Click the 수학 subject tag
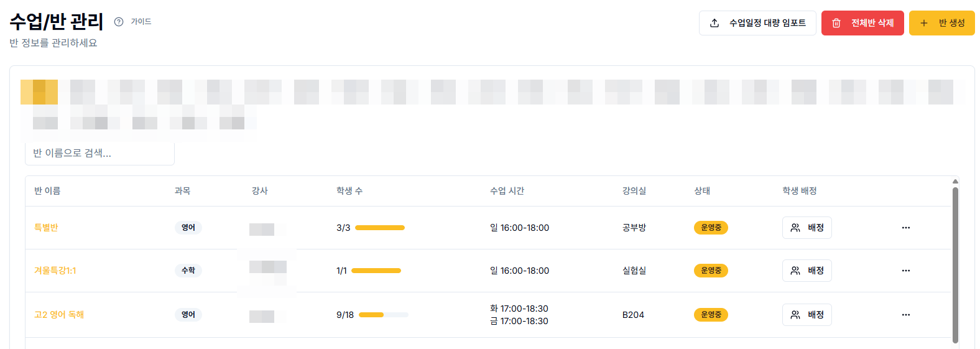980x349 pixels. (188, 271)
